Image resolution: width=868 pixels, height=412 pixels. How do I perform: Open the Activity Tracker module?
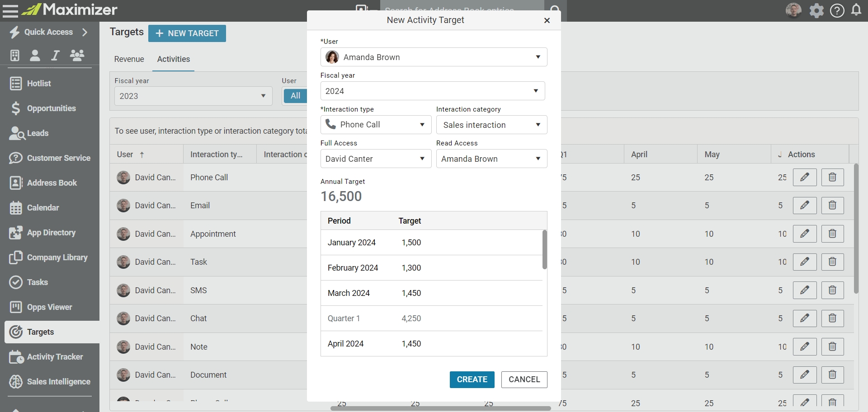(x=54, y=357)
